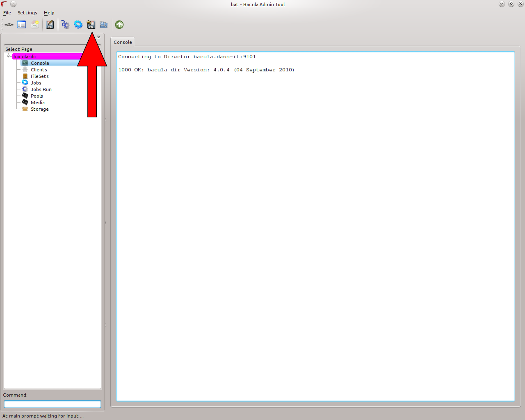Select the bacula-dir director entry
Screen dimensions: 525x420
25,56
